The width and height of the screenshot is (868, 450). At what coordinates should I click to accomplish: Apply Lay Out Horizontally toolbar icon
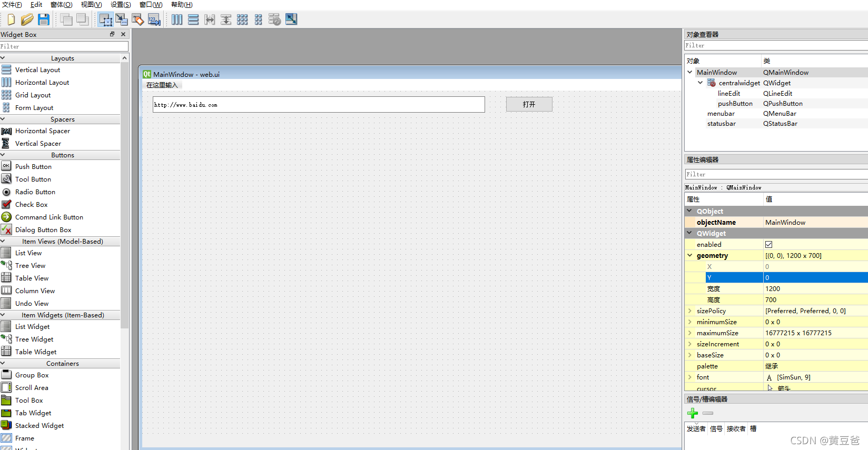point(177,20)
